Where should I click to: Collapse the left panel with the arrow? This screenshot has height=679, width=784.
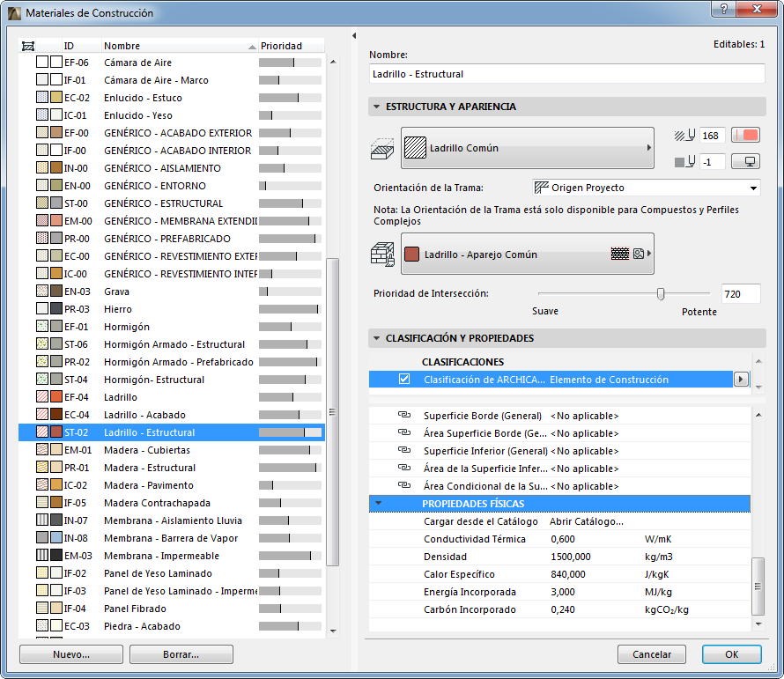[x=354, y=35]
